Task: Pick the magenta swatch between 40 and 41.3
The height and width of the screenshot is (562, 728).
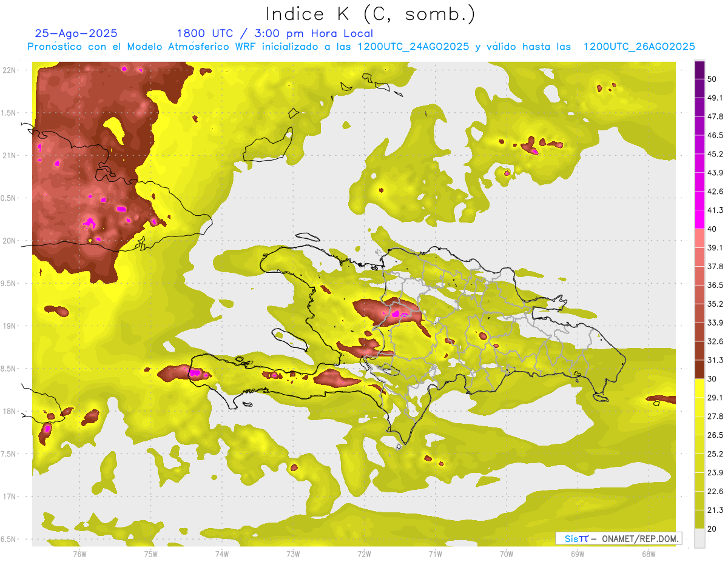Action: coord(699,219)
